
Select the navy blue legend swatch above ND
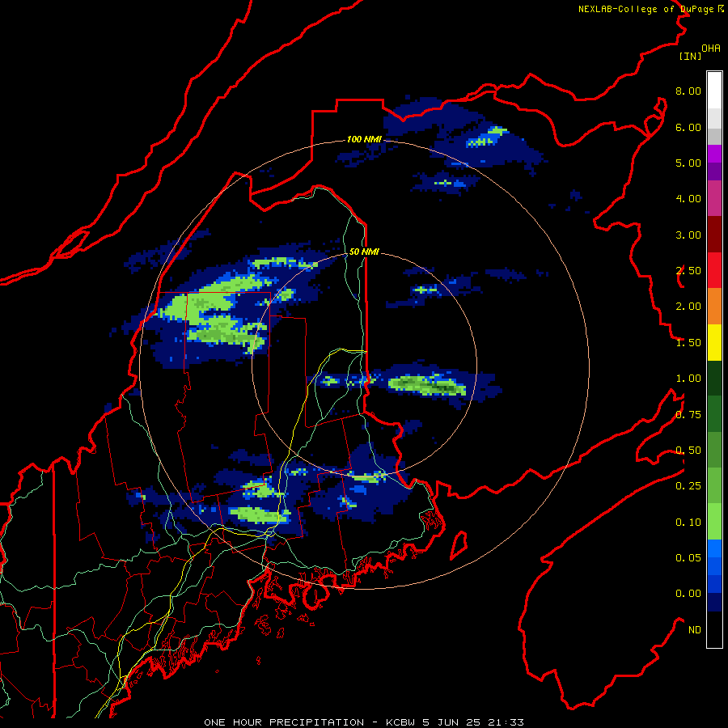[714, 602]
